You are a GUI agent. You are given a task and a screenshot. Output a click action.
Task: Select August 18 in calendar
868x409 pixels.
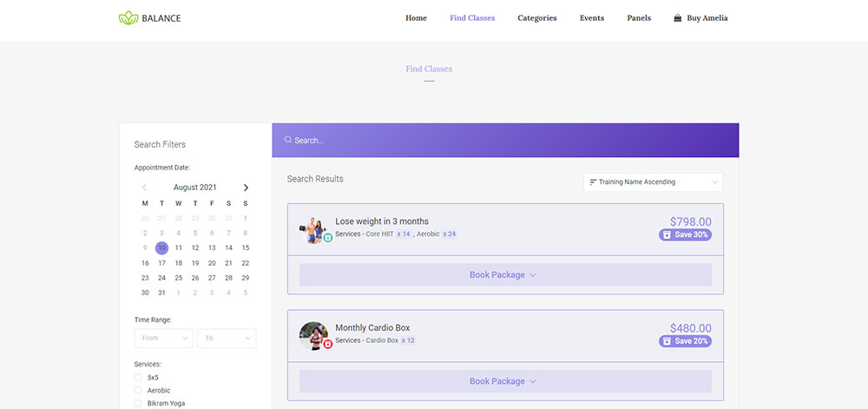click(178, 263)
